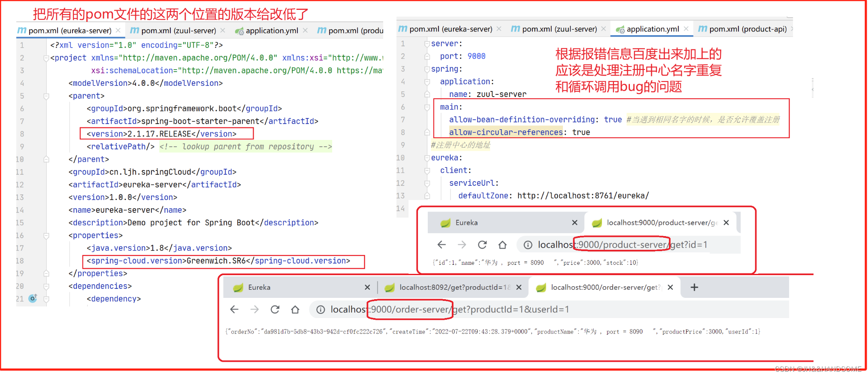Click Maven icon on left eureka-server pom tab
The image size is (868, 376).
click(x=22, y=30)
